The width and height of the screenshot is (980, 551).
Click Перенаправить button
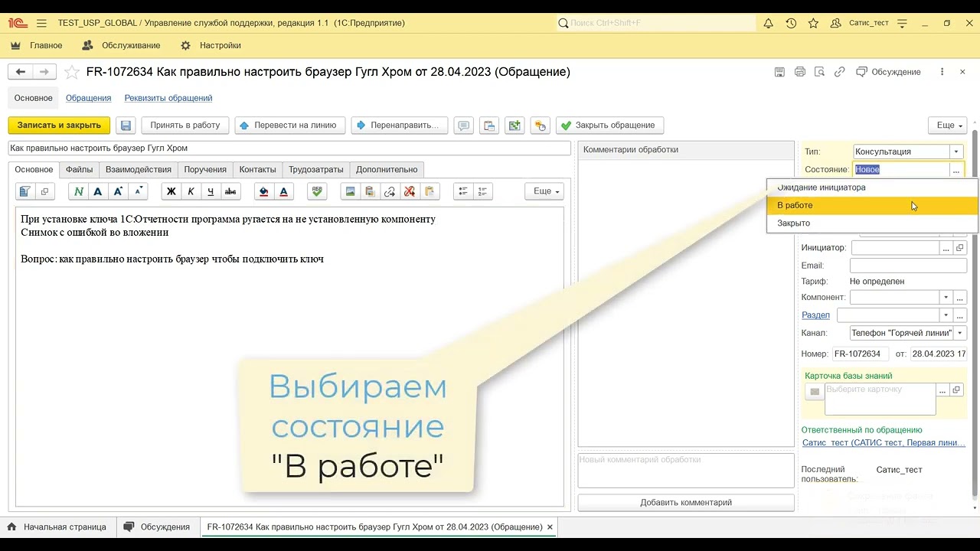click(400, 126)
